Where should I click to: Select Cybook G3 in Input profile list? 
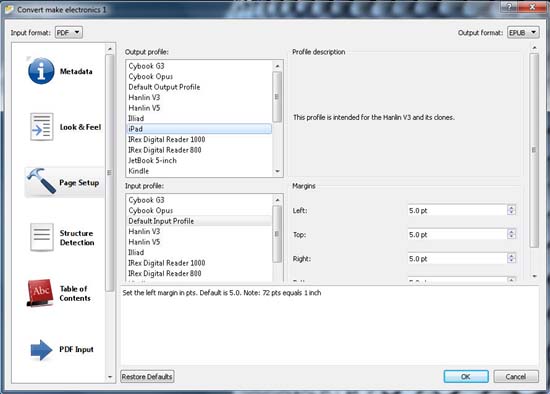point(199,200)
